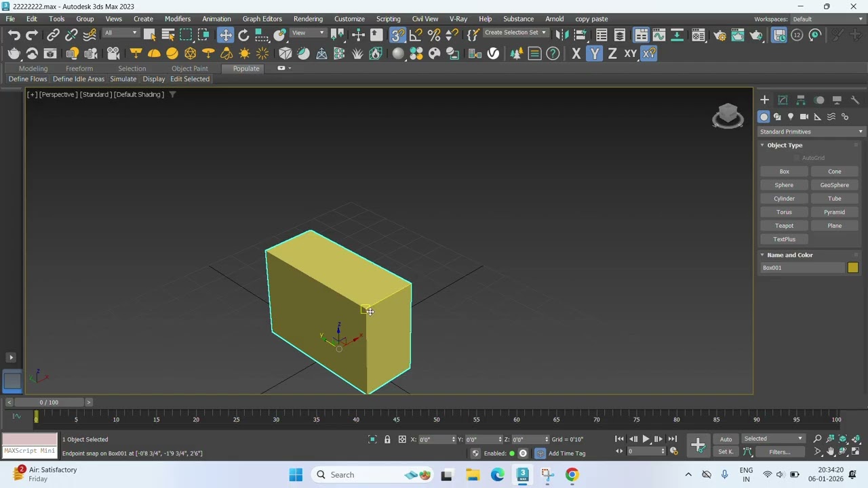Click the time slider 0 / 100 handle
This screenshot has width=868, height=488.
pos(49,403)
